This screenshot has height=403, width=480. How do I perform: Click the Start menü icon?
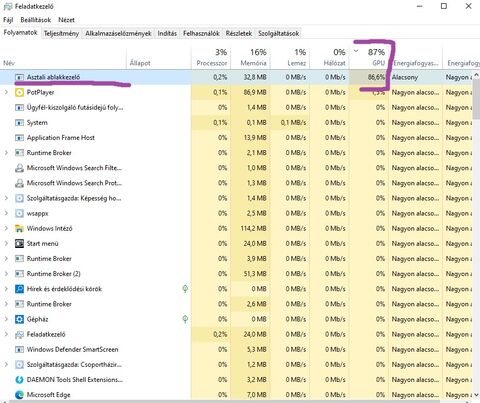pyautogui.click(x=19, y=244)
